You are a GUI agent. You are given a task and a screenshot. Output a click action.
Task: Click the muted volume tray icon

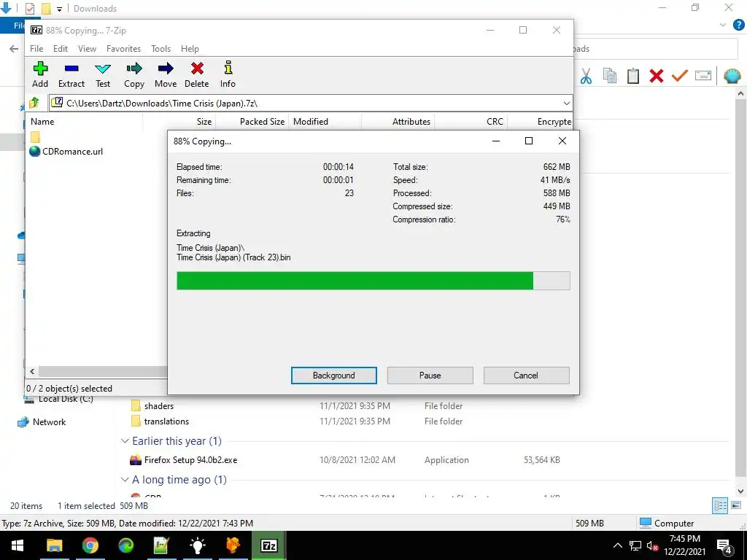653,545
